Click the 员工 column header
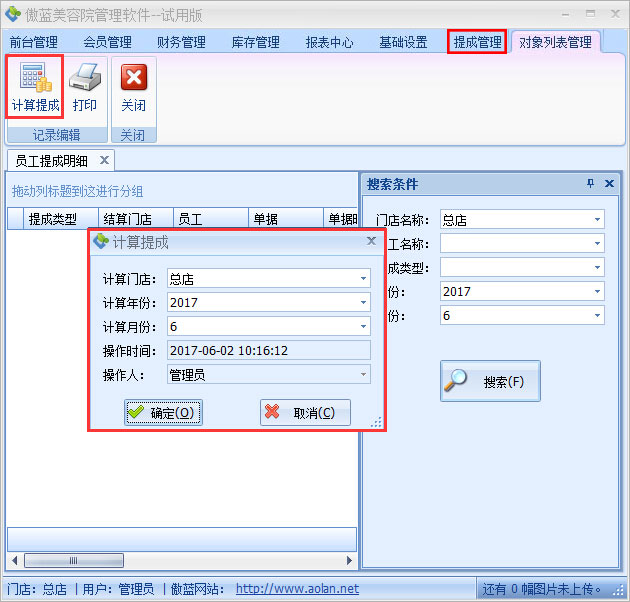 point(211,219)
